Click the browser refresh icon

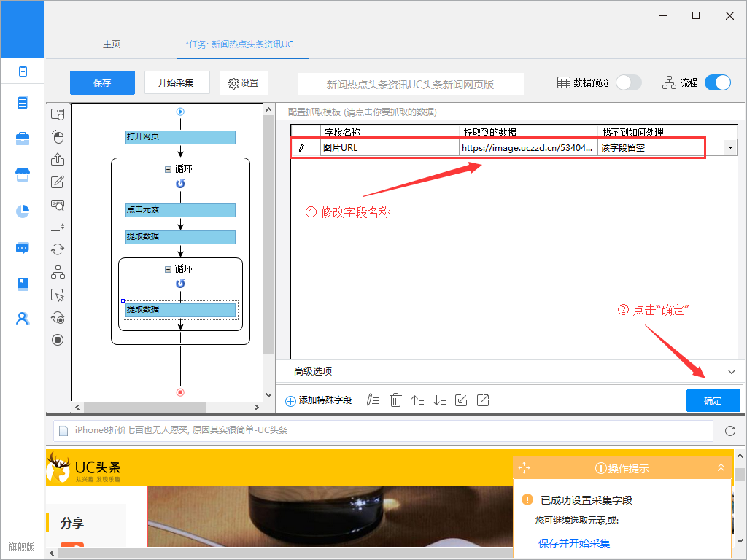[x=729, y=431]
